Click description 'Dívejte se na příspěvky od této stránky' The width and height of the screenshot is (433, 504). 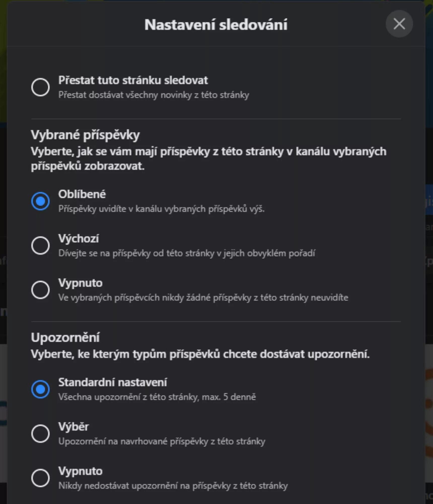pos(187,253)
